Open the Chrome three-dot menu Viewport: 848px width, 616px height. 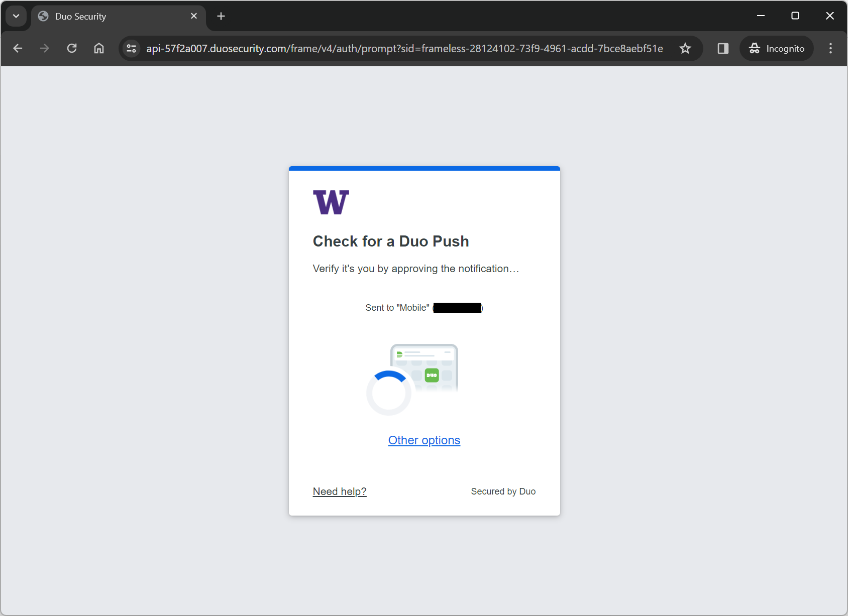830,48
